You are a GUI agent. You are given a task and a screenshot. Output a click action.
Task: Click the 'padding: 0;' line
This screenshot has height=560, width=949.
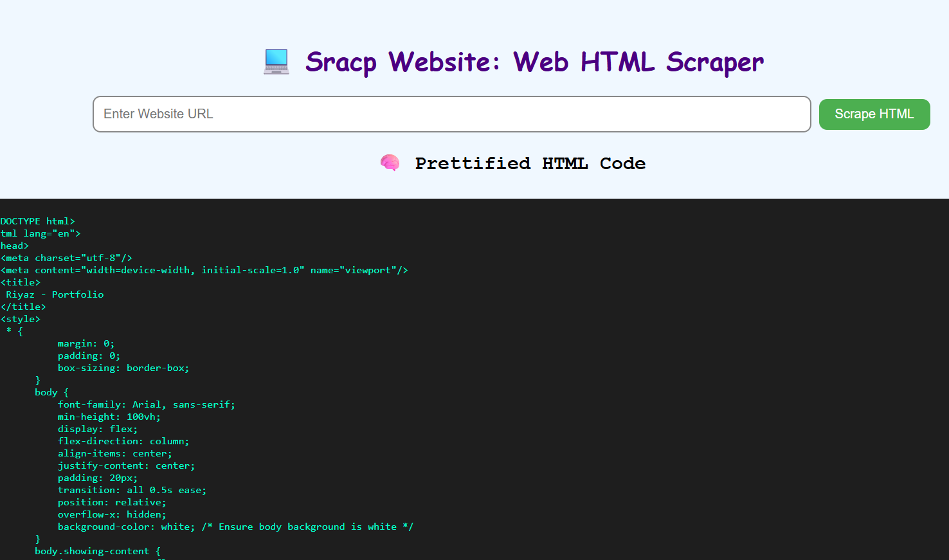tap(89, 356)
